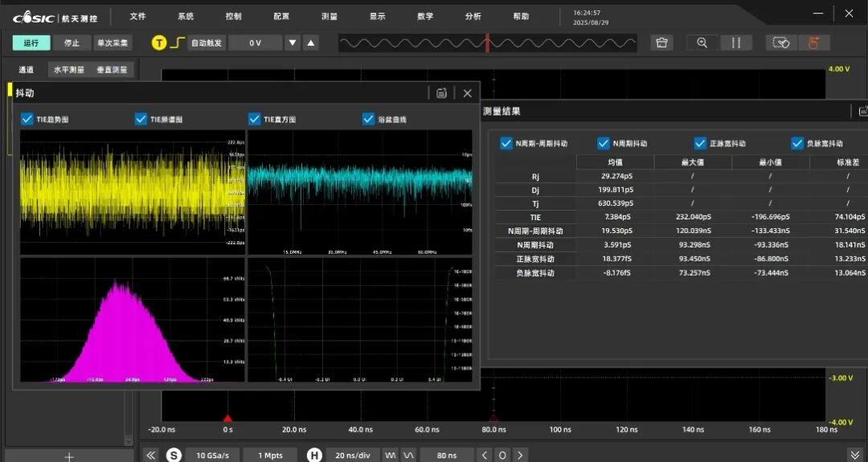
Task: Click the 停止 stop button
Action: coord(72,43)
